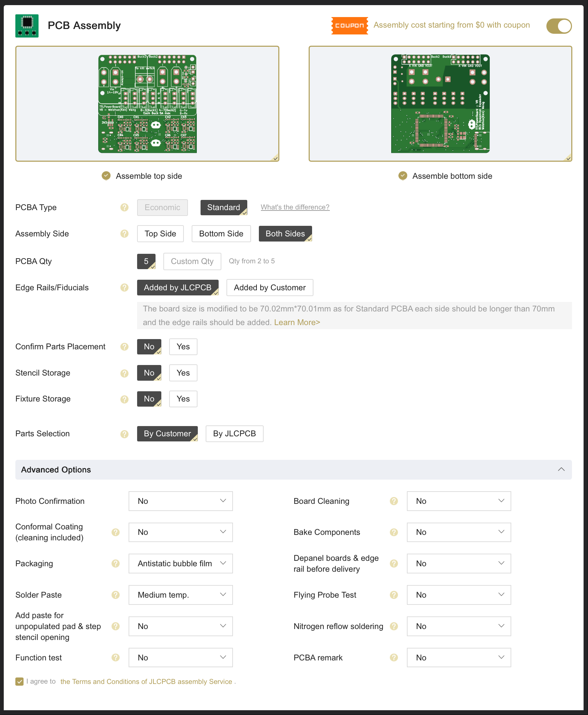
Task: Choose Parts Selection By JLCPCB
Action: [234, 434]
